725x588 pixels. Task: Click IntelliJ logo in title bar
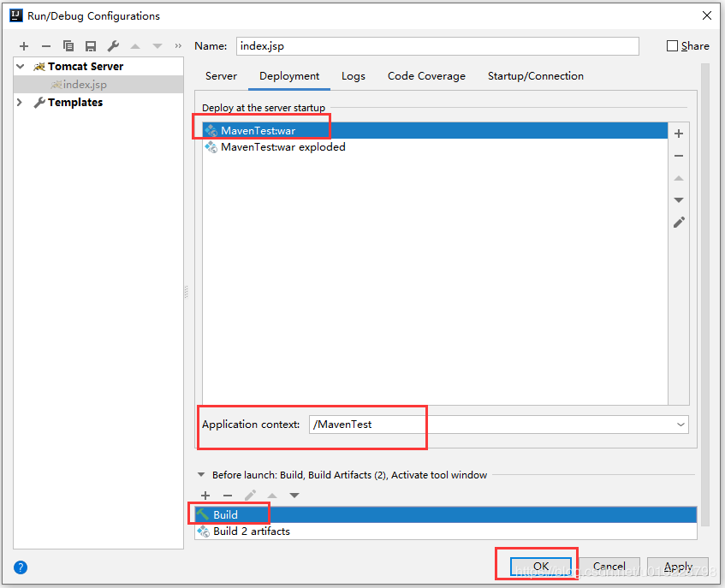tap(16, 15)
